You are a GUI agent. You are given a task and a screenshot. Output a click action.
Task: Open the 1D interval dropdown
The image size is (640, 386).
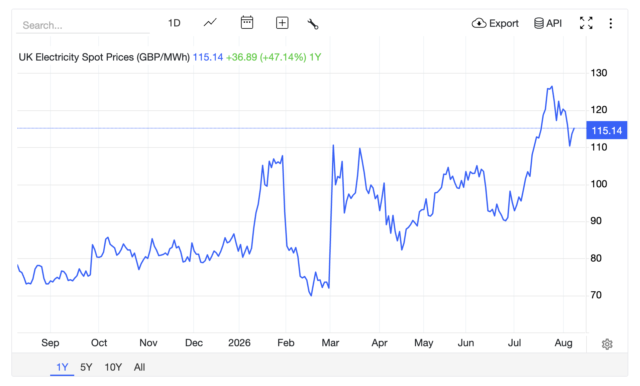(174, 23)
